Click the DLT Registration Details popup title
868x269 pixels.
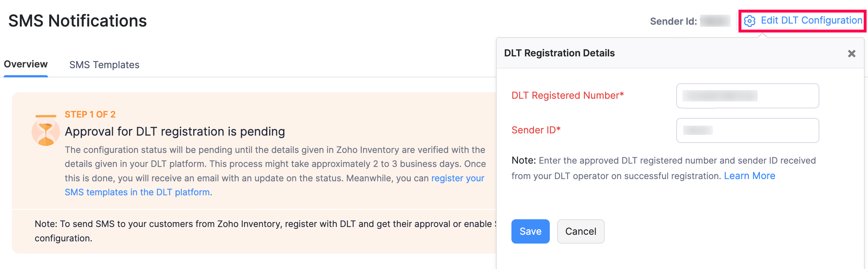(559, 53)
